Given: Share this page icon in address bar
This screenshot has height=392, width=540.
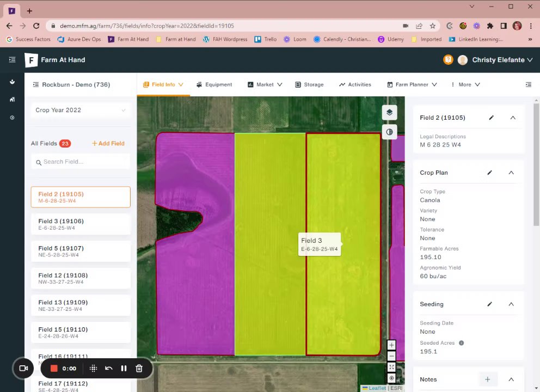Looking at the screenshot, I should point(419,26).
